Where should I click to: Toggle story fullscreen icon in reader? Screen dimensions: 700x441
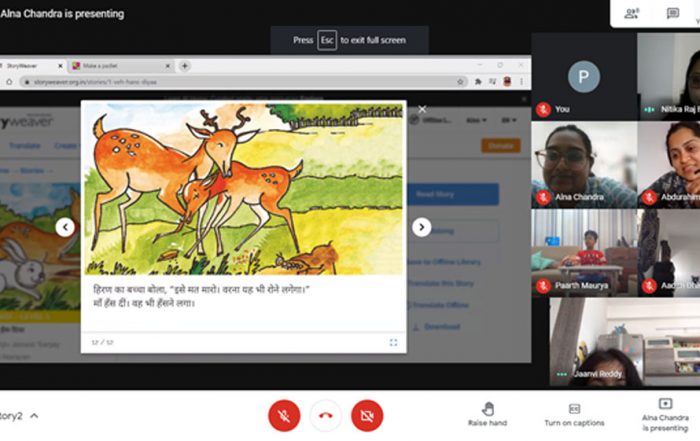(393, 342)
